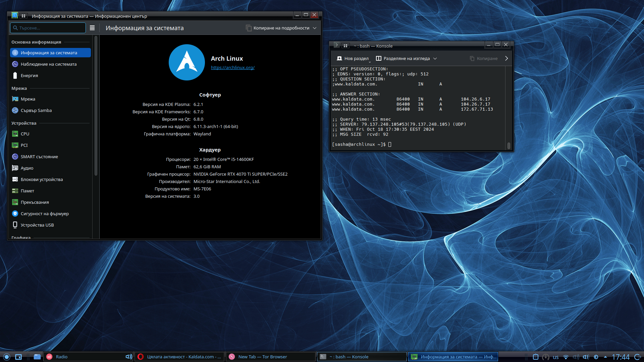Open the PCI devices page
Screen dimensions: 644x362
pos(50,145)
